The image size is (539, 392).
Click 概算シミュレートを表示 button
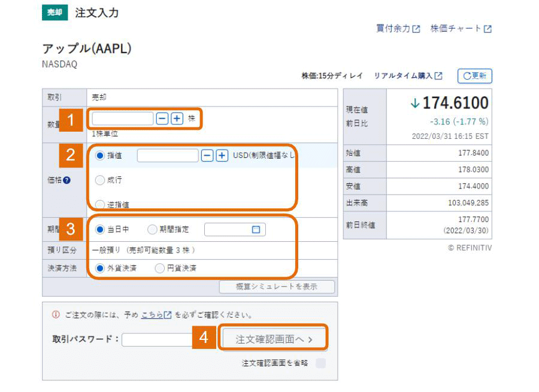pyautogui.click(x=277, y=287)
